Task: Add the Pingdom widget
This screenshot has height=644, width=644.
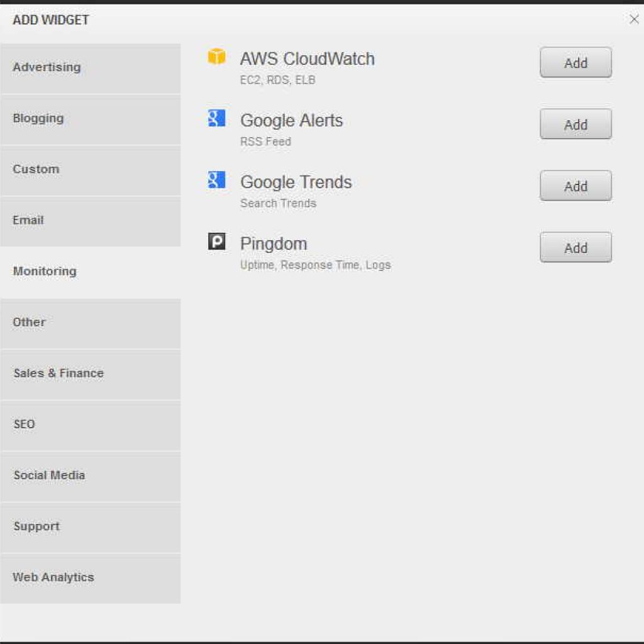Action: click(576, 247)
